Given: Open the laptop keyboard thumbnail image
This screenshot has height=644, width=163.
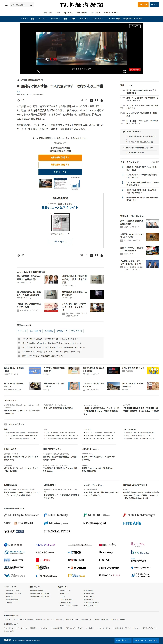Looking at the screenshot, I should click(45, 183).
